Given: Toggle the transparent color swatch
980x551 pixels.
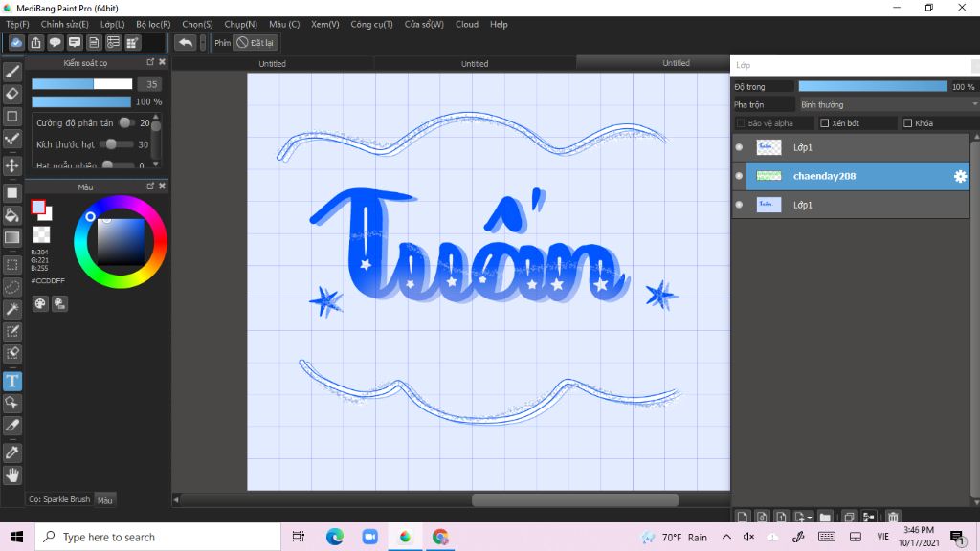Looking at the screenshot, I should click(41, 235).
